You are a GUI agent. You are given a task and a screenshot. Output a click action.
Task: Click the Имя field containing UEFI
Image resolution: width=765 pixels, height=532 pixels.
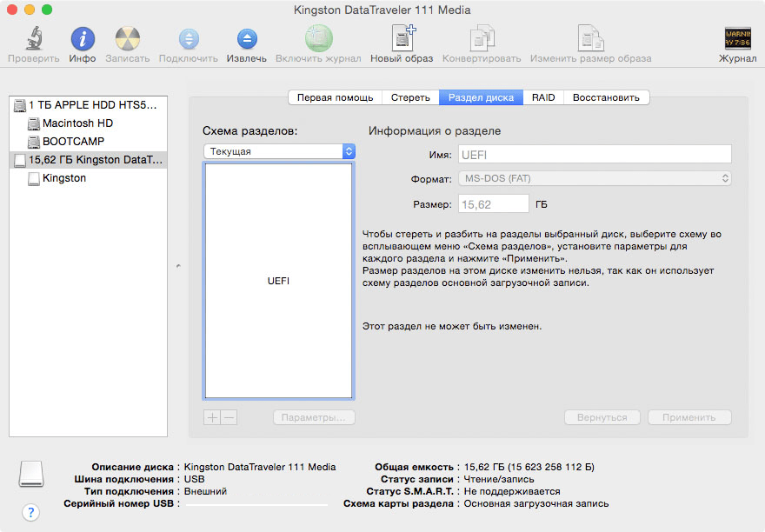point(595,154)
